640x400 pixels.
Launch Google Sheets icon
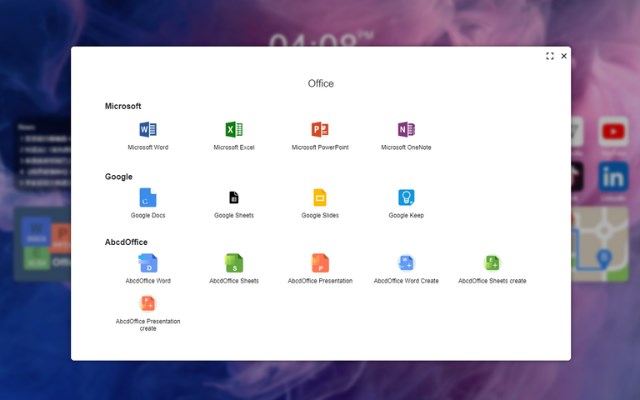coord(234,198)
